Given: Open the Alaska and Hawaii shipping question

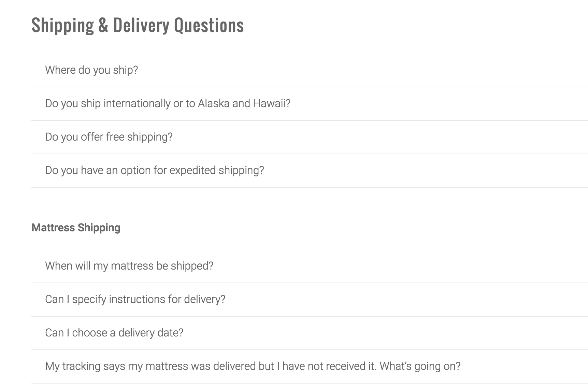Looking at the screenshot, I should tap(310, 104).
